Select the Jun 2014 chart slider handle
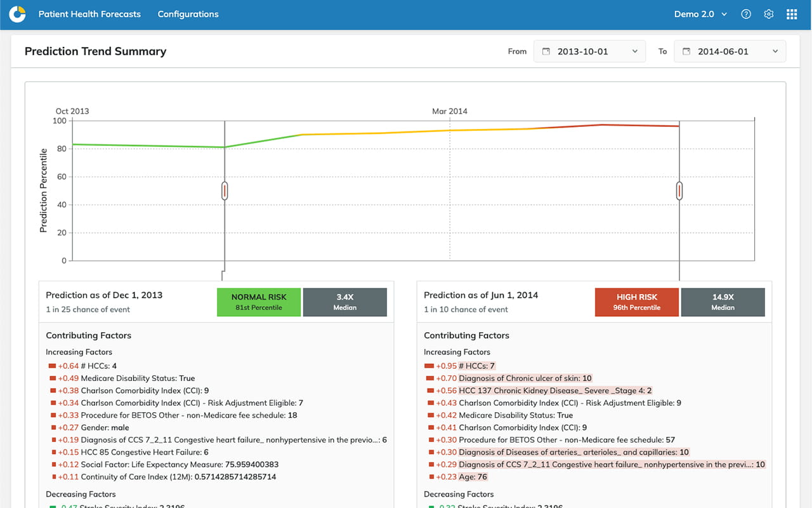812x508 pixels. click(x=679, y=190)
